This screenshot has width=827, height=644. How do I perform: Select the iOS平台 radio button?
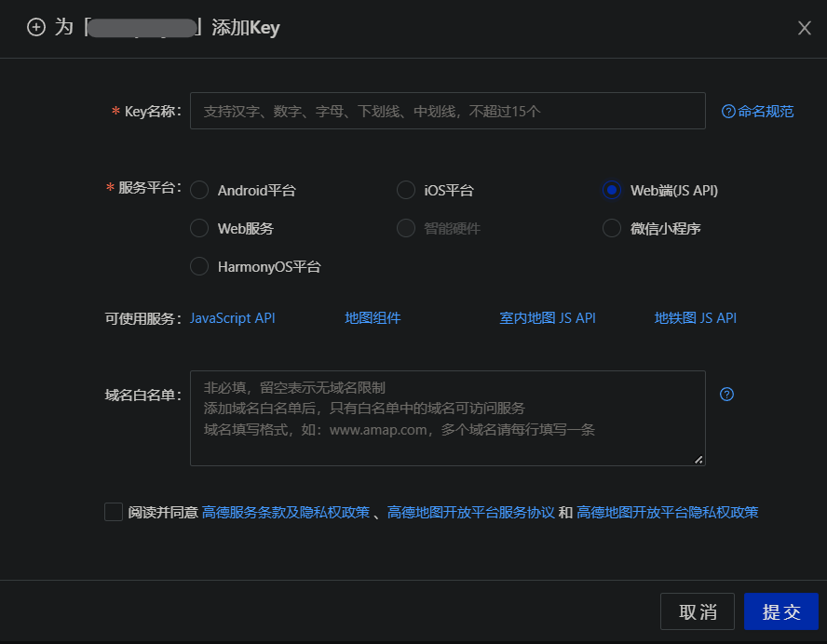tap(406, 189)
